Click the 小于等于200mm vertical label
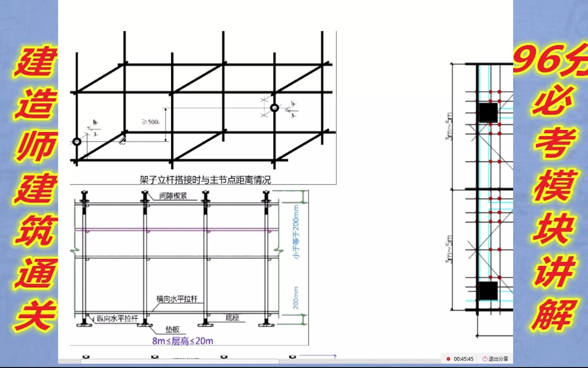The width and height of the screenshot is (588, 368). pos(296,232)
